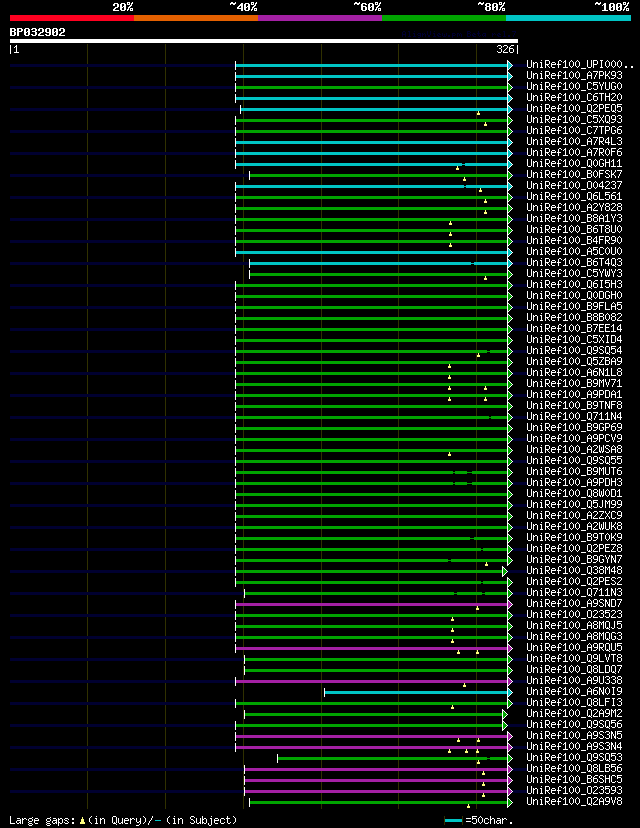Select the UniRef100_C5YWY3 label
Viewport: 640px width, 828px height.
575,274
